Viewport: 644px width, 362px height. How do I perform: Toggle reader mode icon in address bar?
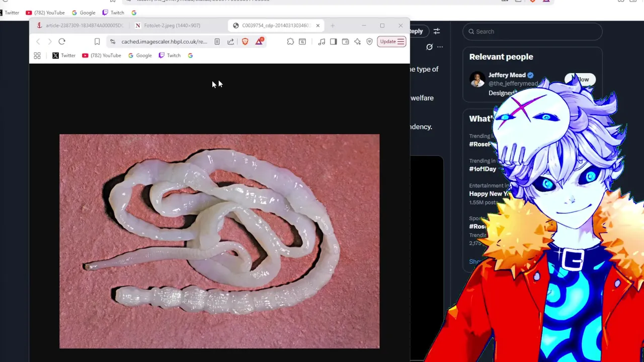pyautogui.click(x=217, y=42)
